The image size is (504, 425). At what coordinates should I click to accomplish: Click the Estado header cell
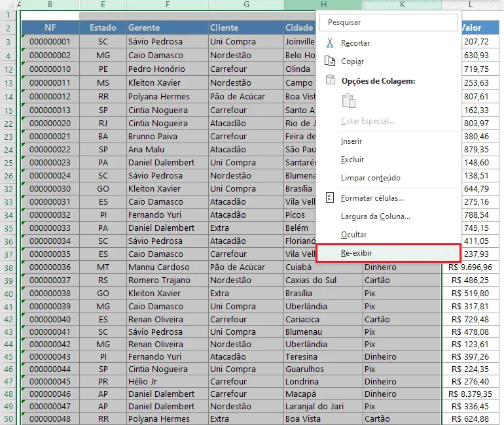[103, 27]
